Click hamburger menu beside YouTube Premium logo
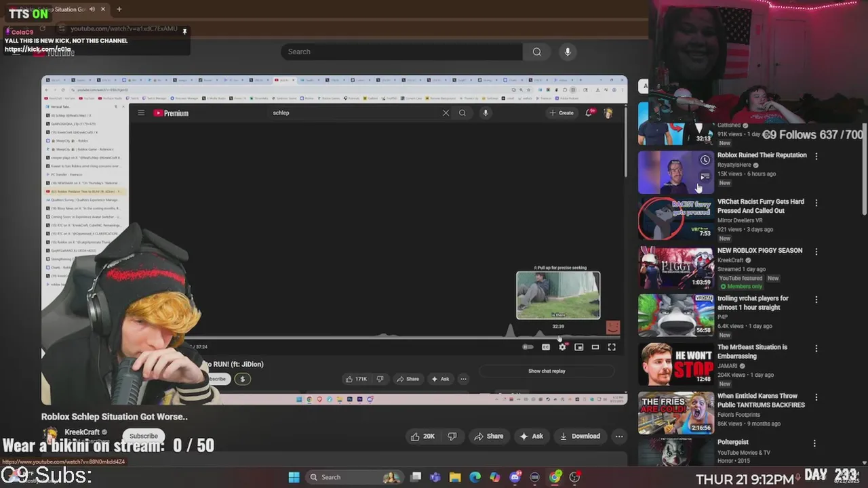The width and height of the screenshot is (868, 488). [x=141, y=113]
